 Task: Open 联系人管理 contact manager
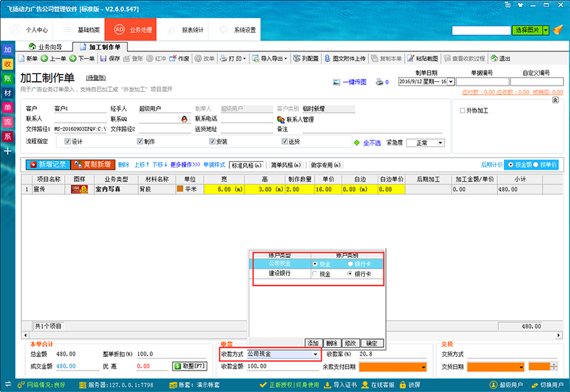click(299, 120)
